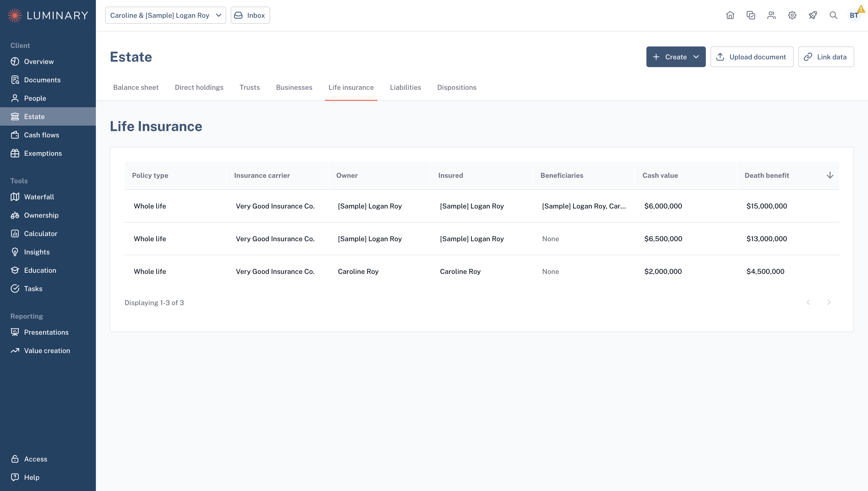This screenshot has width=868, height=491.
Task: Open People in the sidebar
Action: tap(48, 98)
